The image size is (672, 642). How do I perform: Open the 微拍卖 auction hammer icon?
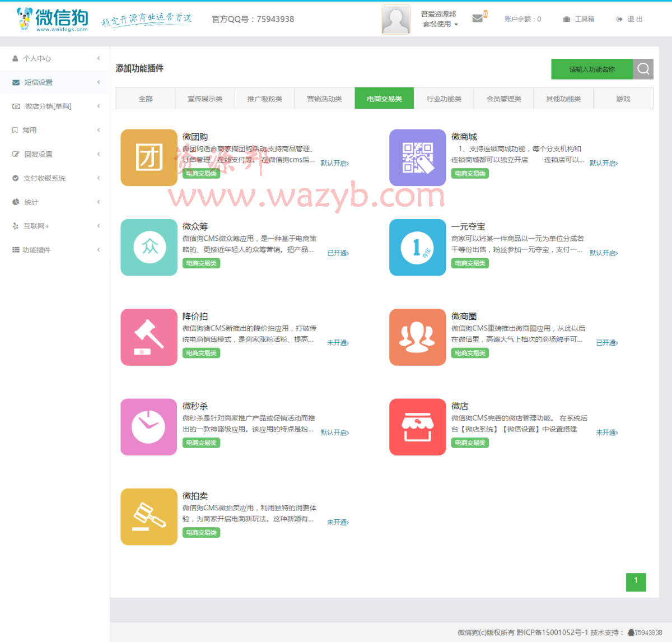149,517
